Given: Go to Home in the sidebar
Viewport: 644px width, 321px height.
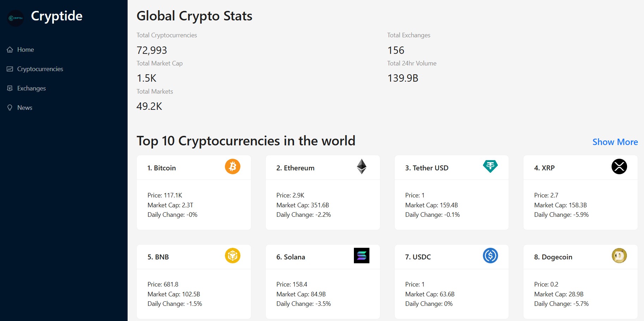Looking at the screenshot, I should coord(25,50).
